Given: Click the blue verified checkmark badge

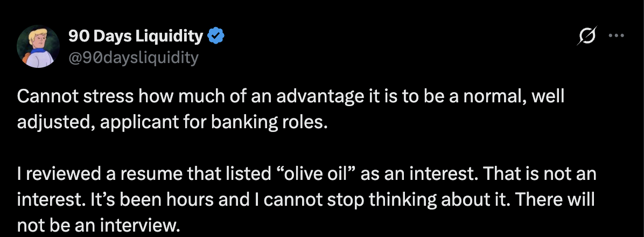Looking at the screenshot, I should [x=216, y=37].
